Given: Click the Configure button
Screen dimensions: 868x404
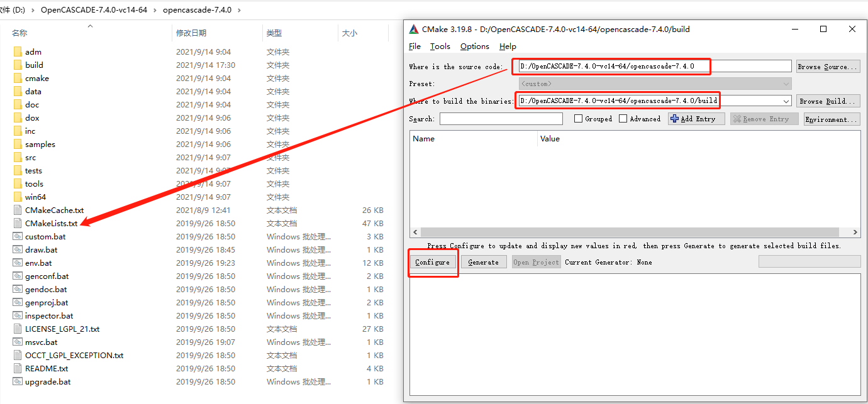Looking at the screenshot, I should click(x=433, y=262).
